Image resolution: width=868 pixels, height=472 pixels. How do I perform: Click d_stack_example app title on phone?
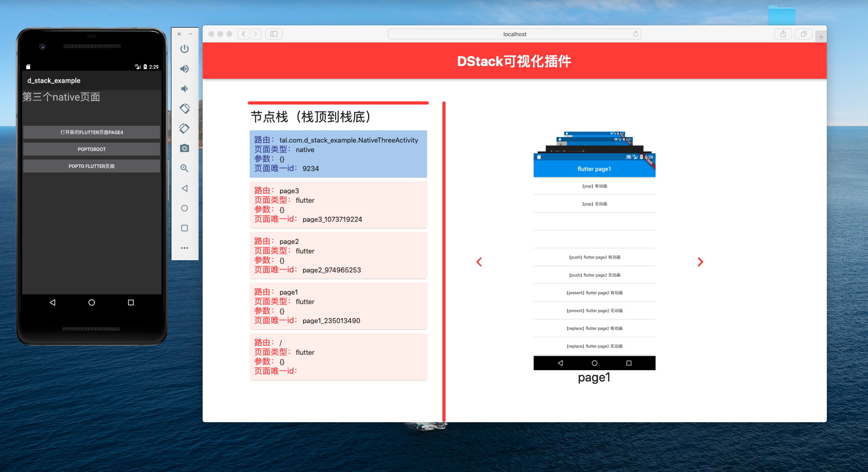[54, 81]
